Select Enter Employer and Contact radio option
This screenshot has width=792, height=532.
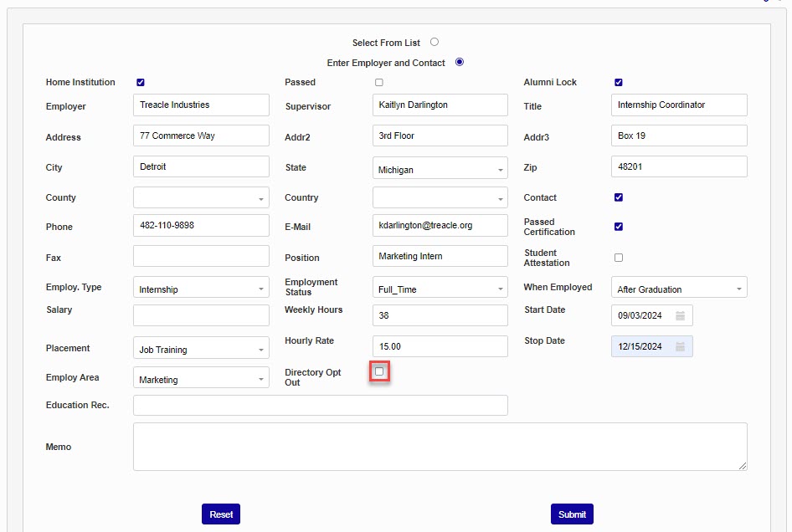tap(459, 62)
